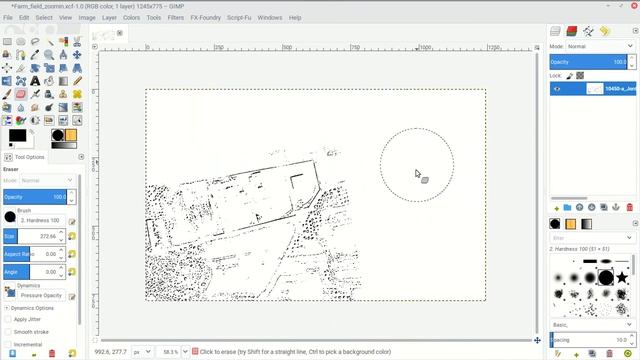Select the Rectangle Select tool
Viewport: 640px width, 360px height.
pos(7,42)
